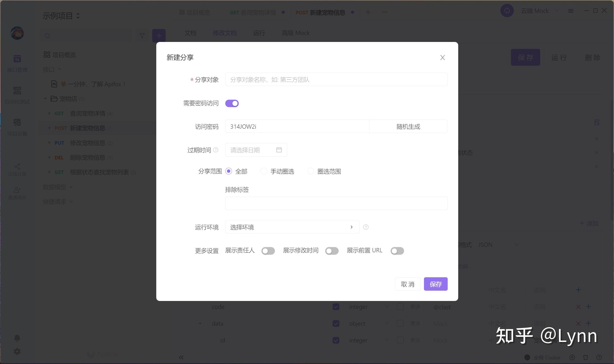Viewport: 614px width, 364px height.
Task: Open the 项目设置 panel in the sidebar
Action: pos(17,127)
